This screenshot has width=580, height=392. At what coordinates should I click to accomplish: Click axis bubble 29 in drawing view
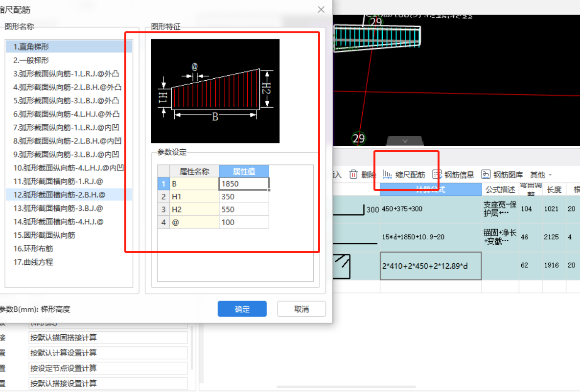pos(358,138)
